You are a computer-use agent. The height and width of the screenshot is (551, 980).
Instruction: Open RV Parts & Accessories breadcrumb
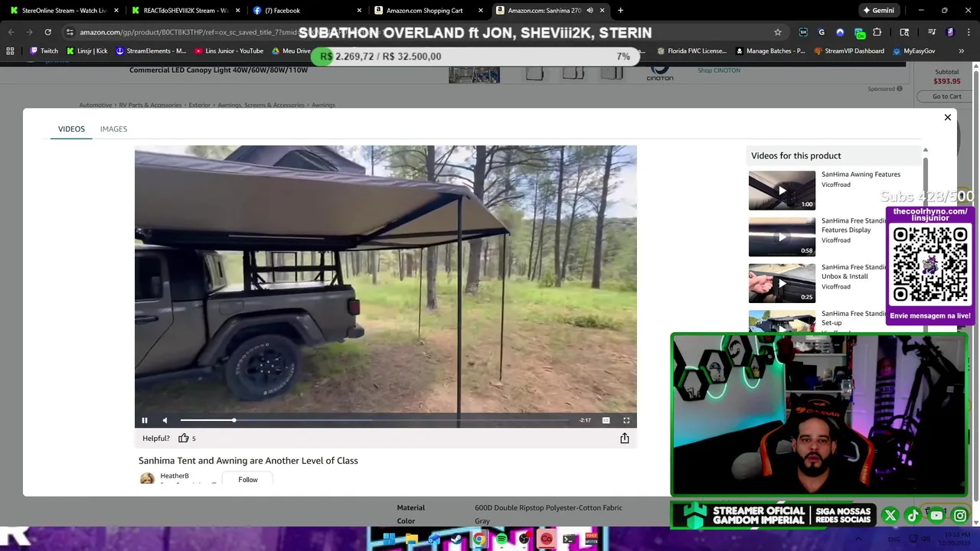150,105
